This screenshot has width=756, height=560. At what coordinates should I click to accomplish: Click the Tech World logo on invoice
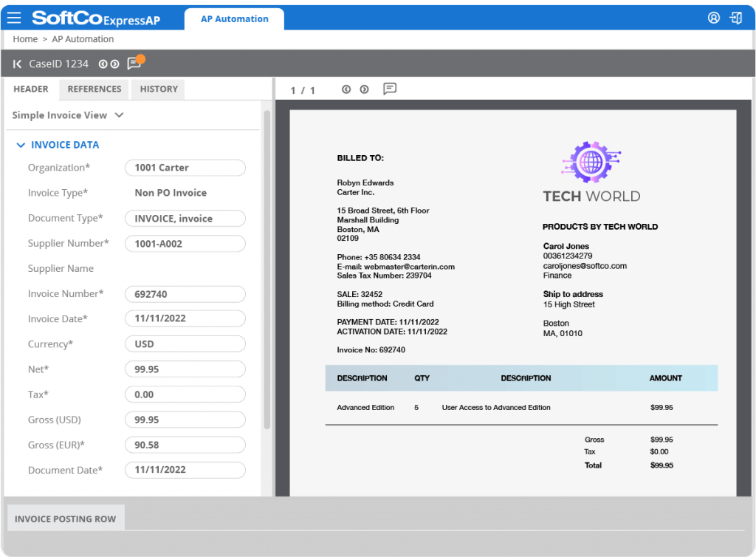coord(591,172)
